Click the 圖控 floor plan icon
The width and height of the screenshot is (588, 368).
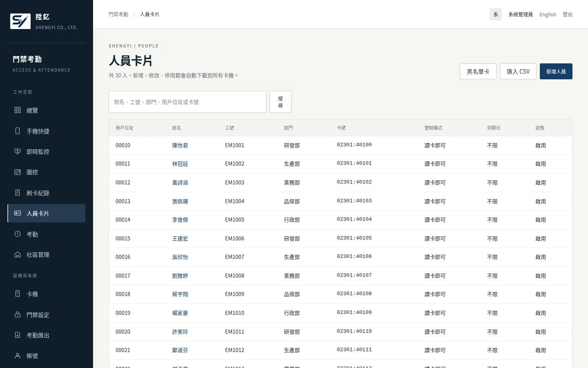pyautogui.click(x=18, y=172)
